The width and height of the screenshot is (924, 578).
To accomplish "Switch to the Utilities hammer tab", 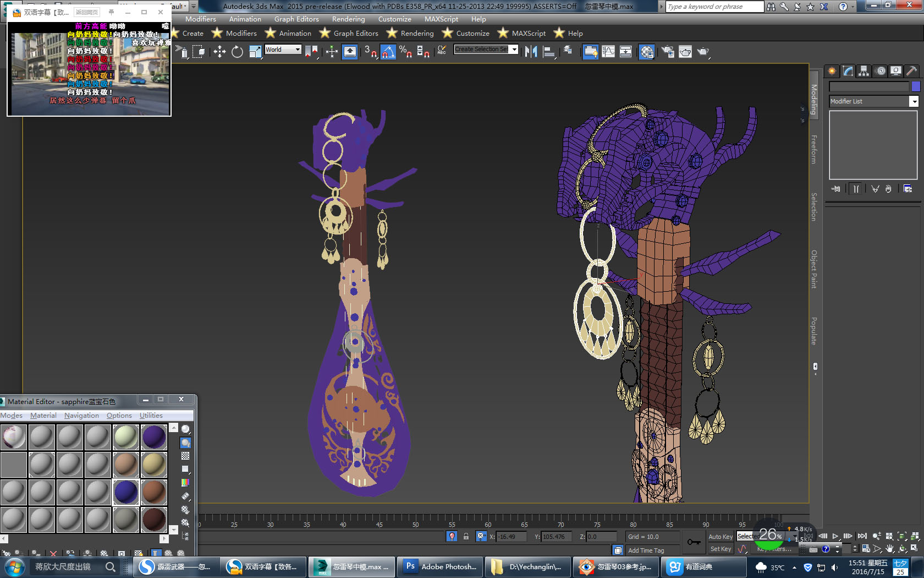I will click(x=912, y=71).
